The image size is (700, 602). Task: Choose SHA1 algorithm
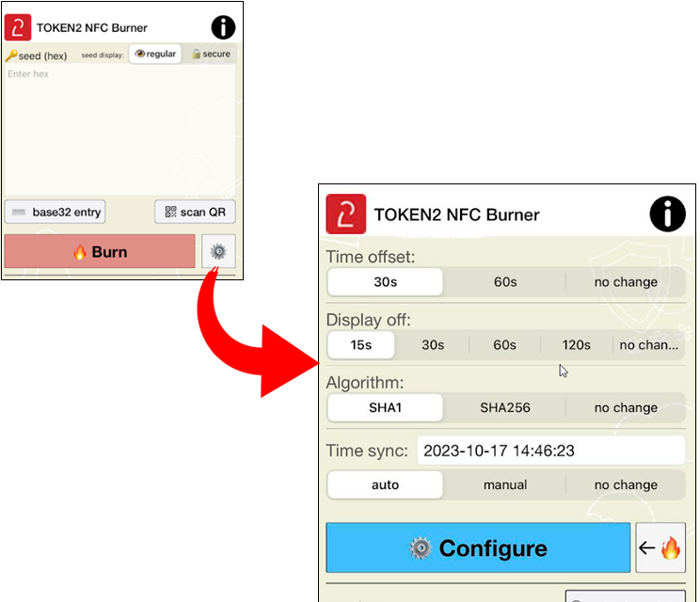[x=385, y=408]
